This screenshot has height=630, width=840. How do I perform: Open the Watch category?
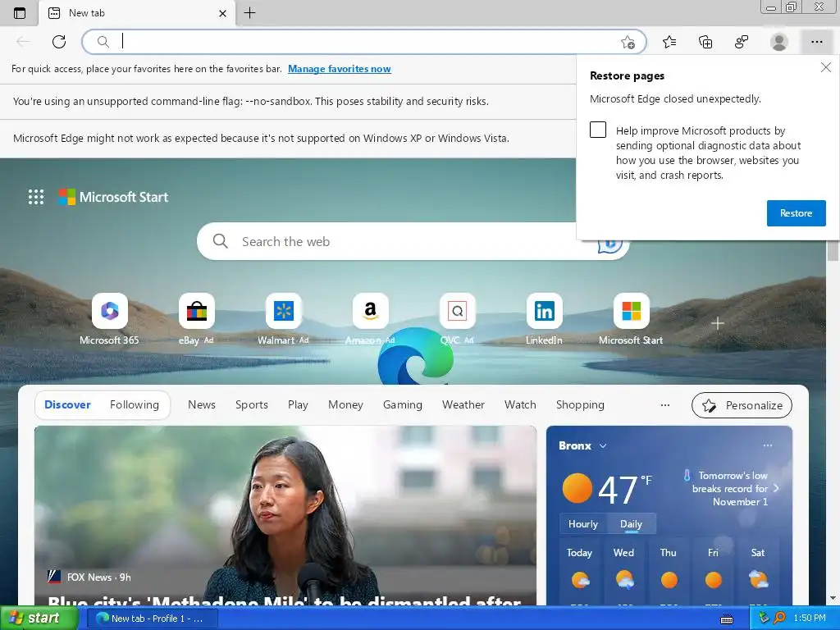[x=520, y=404]
